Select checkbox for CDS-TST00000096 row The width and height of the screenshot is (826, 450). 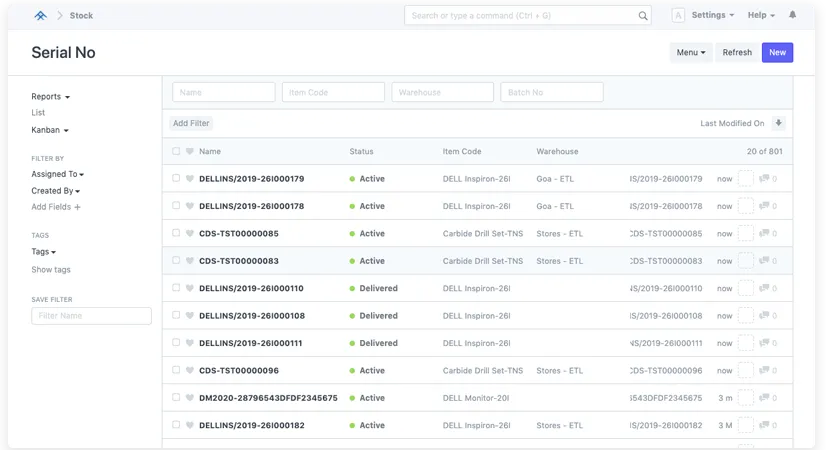pos(176,370)
